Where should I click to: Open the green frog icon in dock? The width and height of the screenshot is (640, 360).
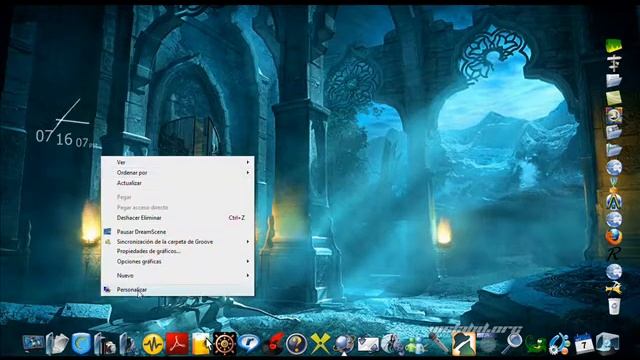pos(535,344)
